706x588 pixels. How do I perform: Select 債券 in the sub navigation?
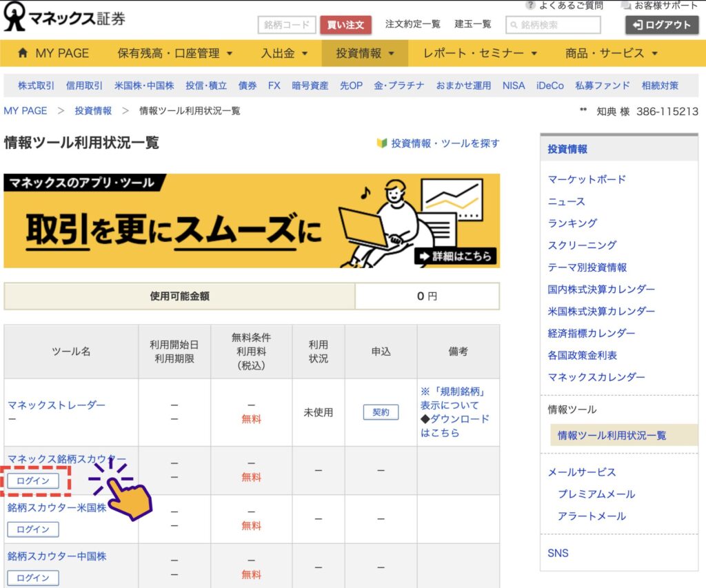coord(248,85)
